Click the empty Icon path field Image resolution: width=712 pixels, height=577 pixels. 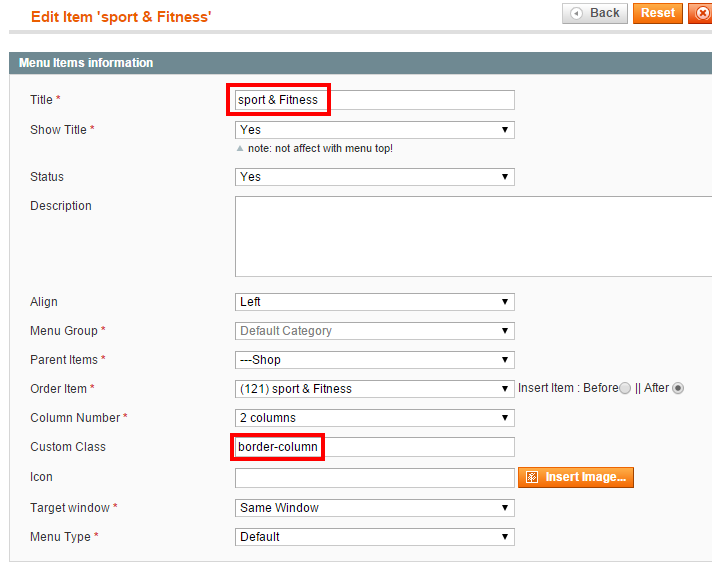pyautogui.click(x=375, y=478)
